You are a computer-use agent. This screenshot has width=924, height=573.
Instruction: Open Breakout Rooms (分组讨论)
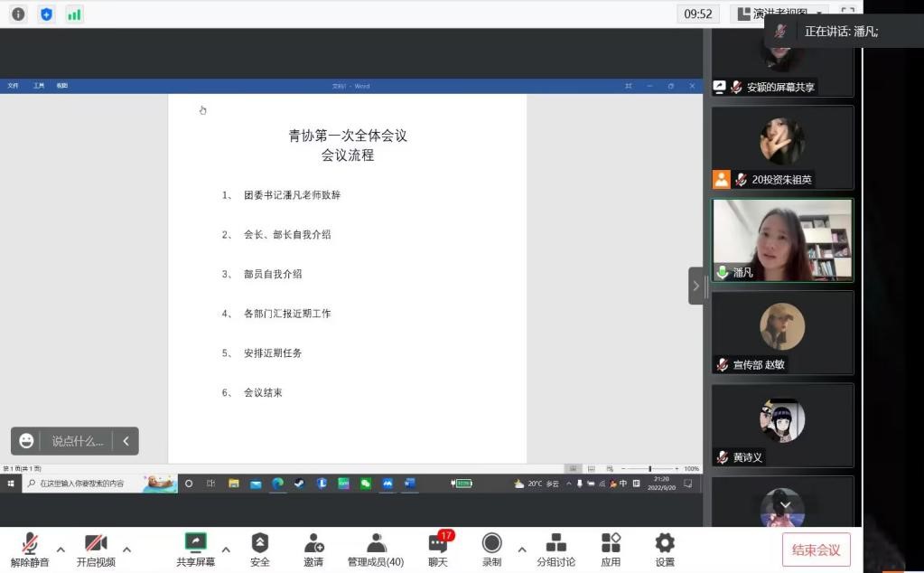click(555, 549)
